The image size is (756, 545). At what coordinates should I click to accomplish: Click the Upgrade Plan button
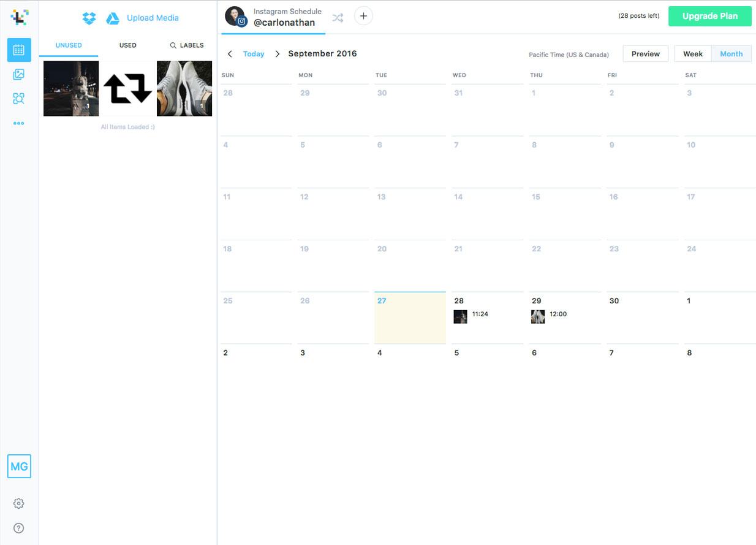pyautogui.click(x=710, y=16)
